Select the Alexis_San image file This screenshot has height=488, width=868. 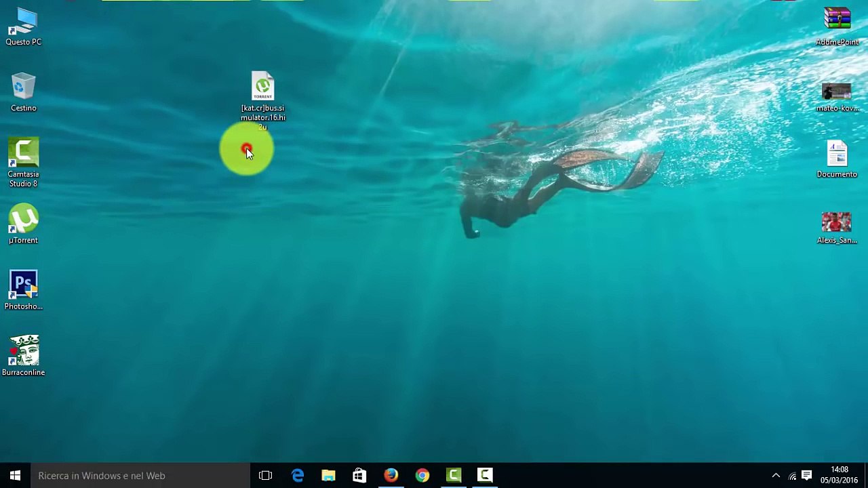click(837, 228)
